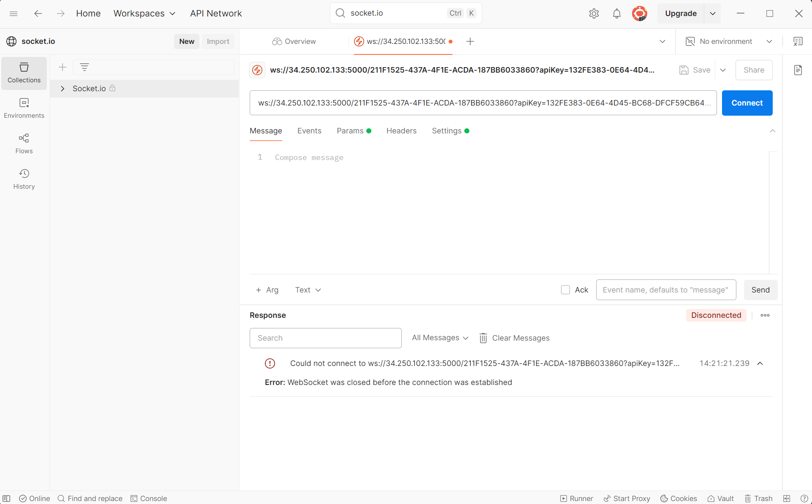
Task: Open Console from status bar
Action: [x=149, y=499]
